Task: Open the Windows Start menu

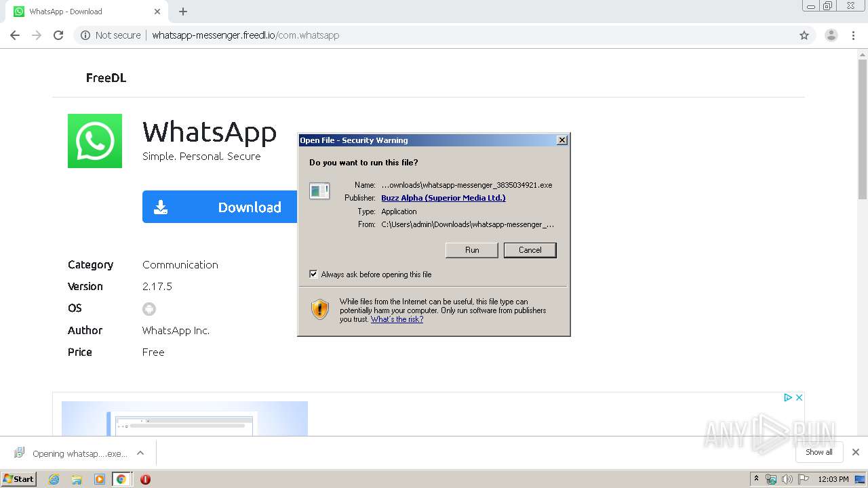Action: (x=19, y=479)
